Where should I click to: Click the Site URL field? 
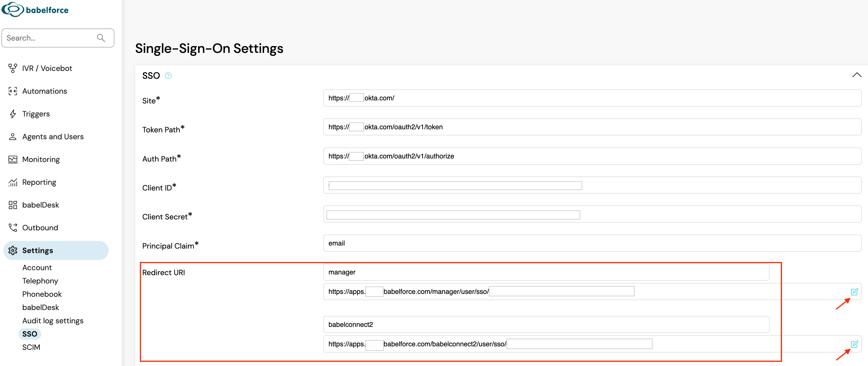pyautogui.click(x=592, y=98)
